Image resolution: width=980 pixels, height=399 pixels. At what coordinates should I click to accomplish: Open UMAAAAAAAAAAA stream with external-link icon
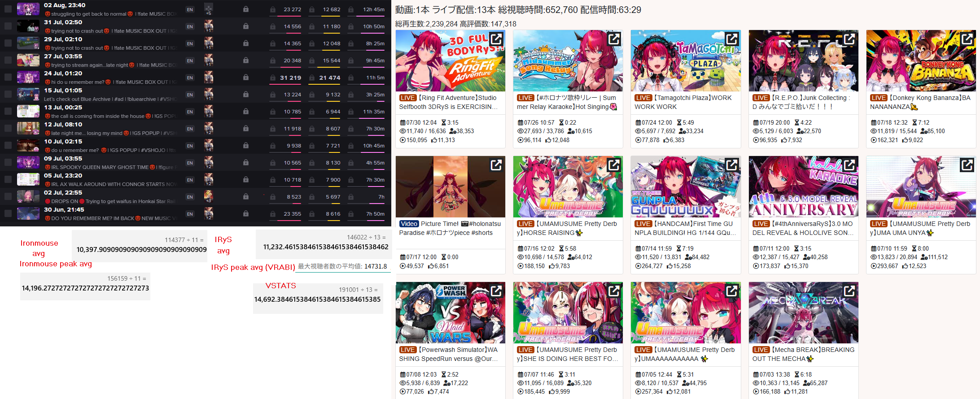click(x=731, y=291)
